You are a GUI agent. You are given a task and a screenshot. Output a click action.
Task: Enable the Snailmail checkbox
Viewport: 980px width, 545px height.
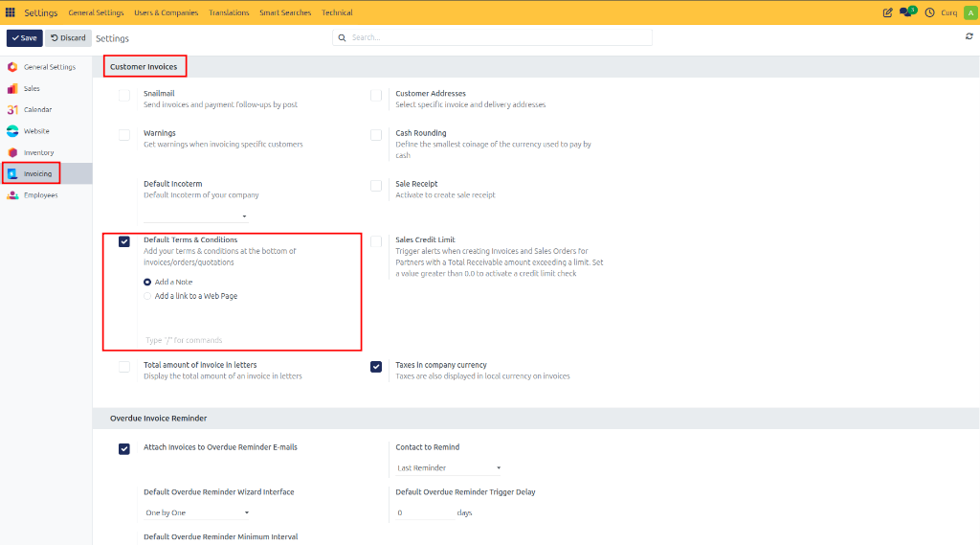point(124,95)
